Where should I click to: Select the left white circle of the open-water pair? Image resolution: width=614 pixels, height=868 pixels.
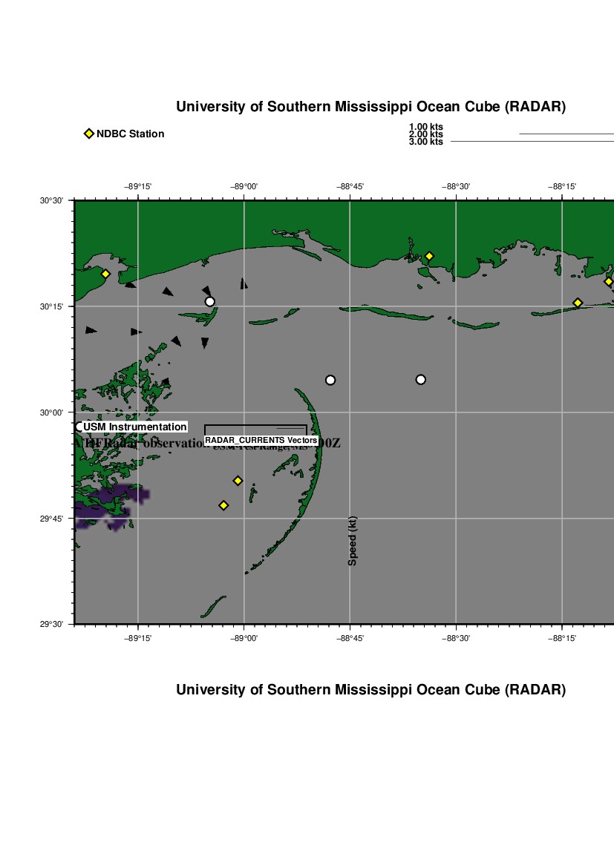point(330,380)
